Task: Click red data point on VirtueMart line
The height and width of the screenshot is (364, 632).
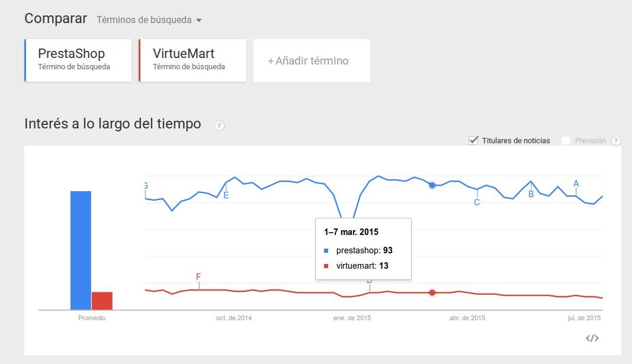Action: click(432, 293)
